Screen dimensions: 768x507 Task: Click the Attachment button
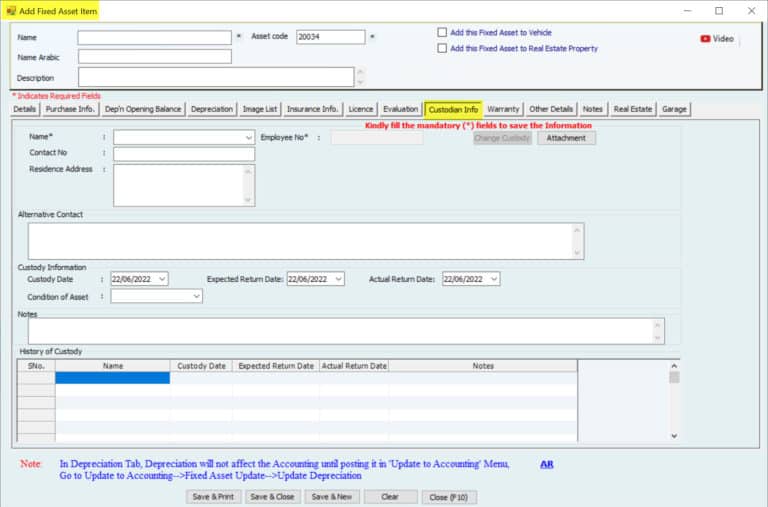[x=566, y=138]
